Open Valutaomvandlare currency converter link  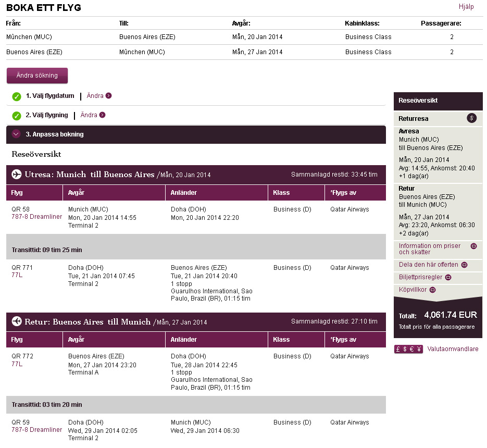pos(453,349)
